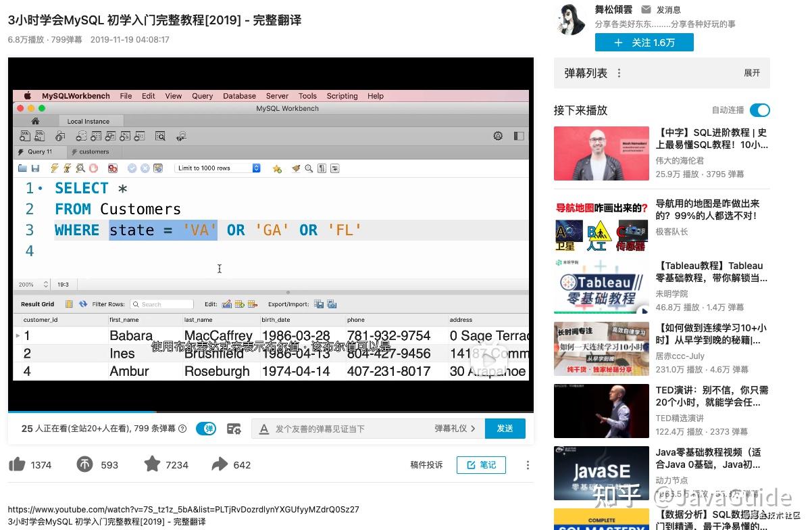
Task: Open the Scripting menu in MySQLWorkbench
Action: click(x=342, y=96)
